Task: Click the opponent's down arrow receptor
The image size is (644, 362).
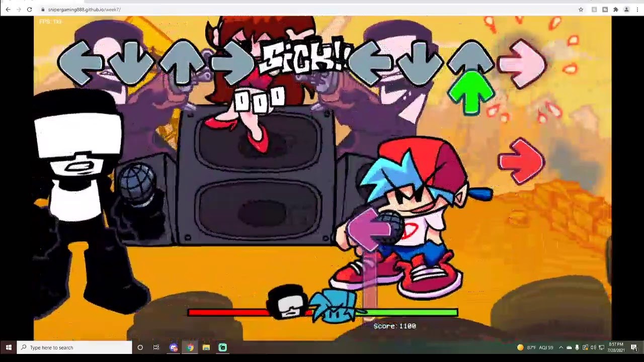Action: coord(132,63)
